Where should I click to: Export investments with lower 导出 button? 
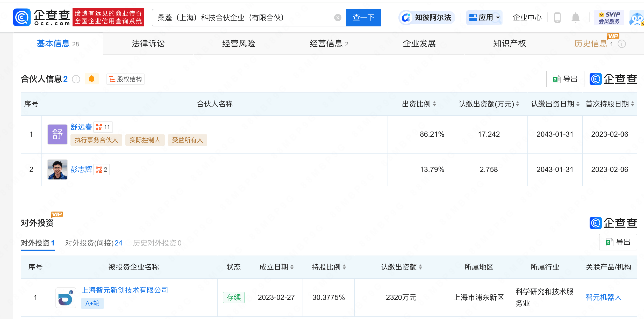tap(618, 242)
